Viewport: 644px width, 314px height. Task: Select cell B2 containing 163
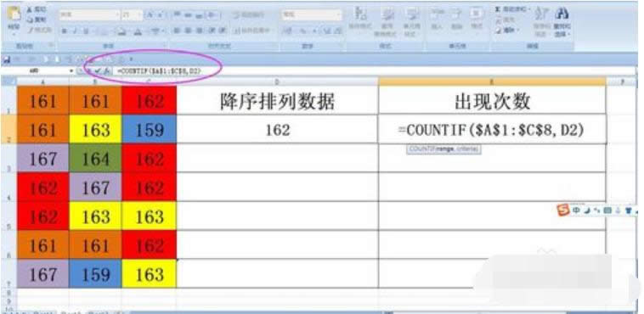click(95, 130)
